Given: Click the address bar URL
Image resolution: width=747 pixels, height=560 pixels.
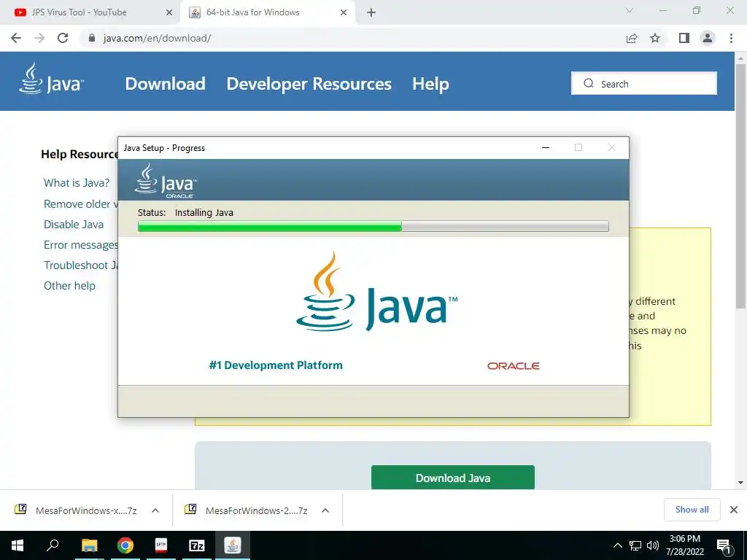Looking at the screenshot, I should [157, 38].
